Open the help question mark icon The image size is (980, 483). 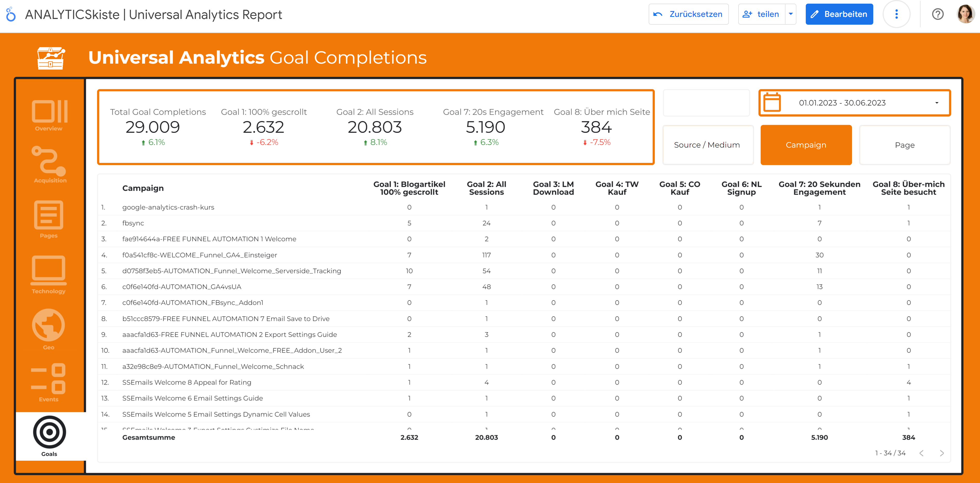[938, 14]
